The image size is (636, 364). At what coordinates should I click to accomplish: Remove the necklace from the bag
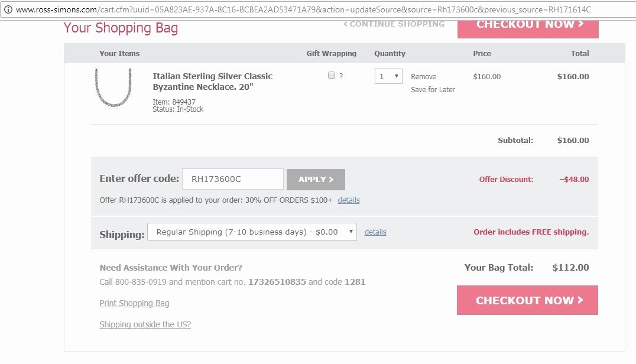[x=423, y=77]
